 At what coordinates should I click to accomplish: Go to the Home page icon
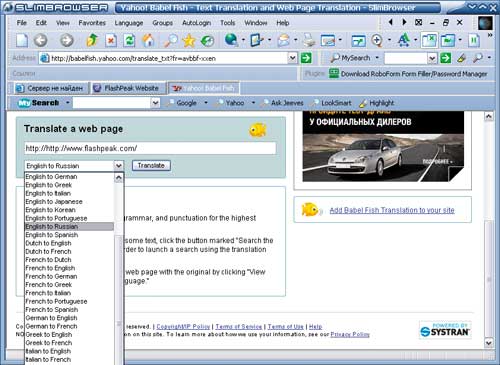pyautogui.click(x=148, y=40)
